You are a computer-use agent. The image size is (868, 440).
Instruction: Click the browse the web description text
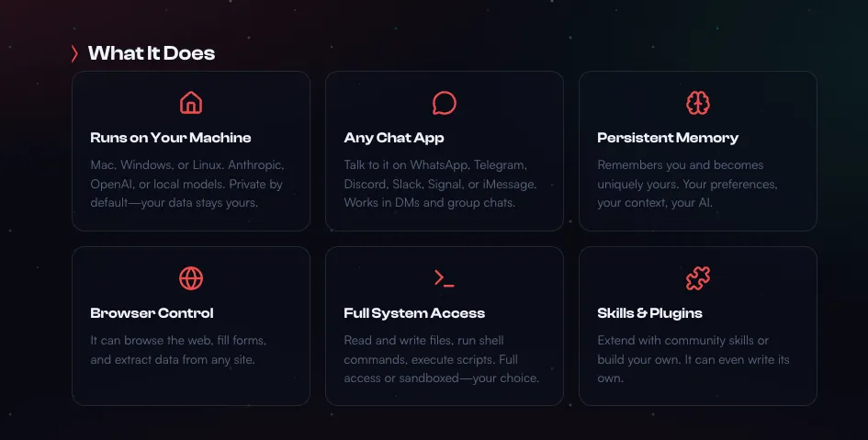[178, 350]
